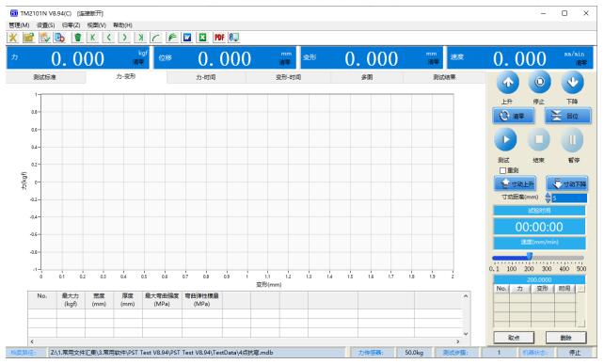
Task: Go to the first record arrow icon
Action: [93, 38]
